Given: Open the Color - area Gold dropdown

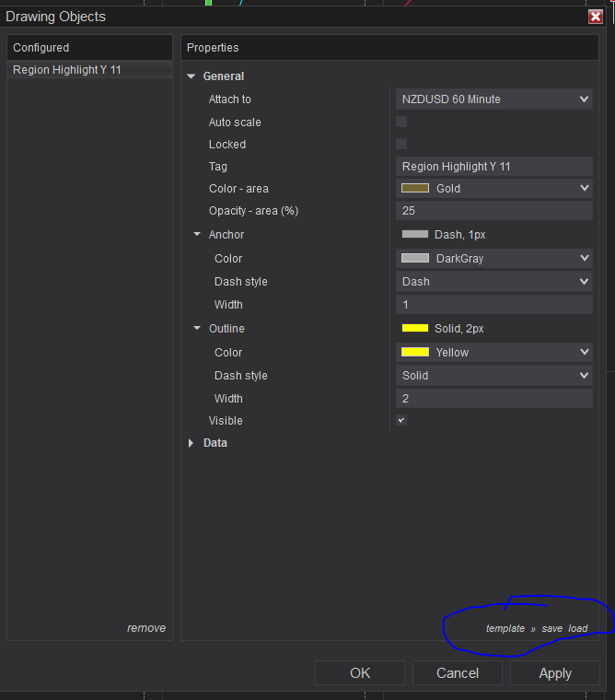Looking at the screenshot, I should click(x=495, y=188).
